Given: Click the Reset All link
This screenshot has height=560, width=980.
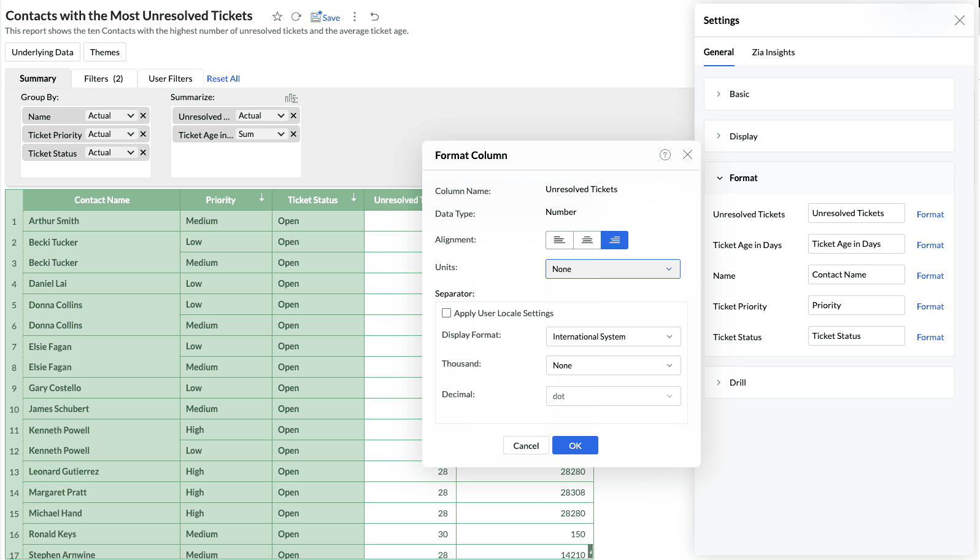Looking at the screenshot, I should coord(223,79).
